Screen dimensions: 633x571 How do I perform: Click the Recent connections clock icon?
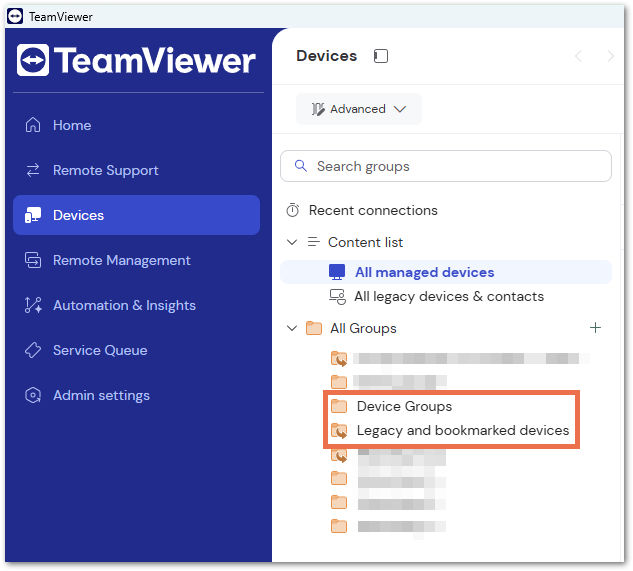[x=293, y=210]
